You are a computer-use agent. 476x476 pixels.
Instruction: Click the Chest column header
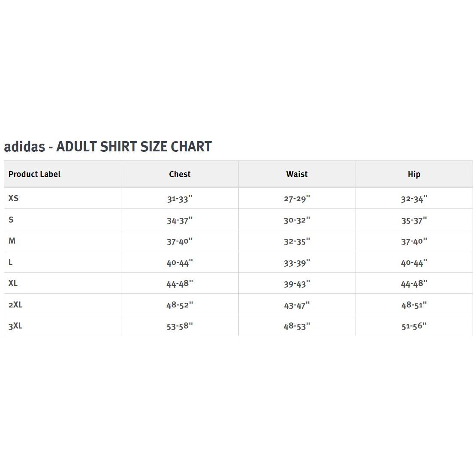point(180,174)
